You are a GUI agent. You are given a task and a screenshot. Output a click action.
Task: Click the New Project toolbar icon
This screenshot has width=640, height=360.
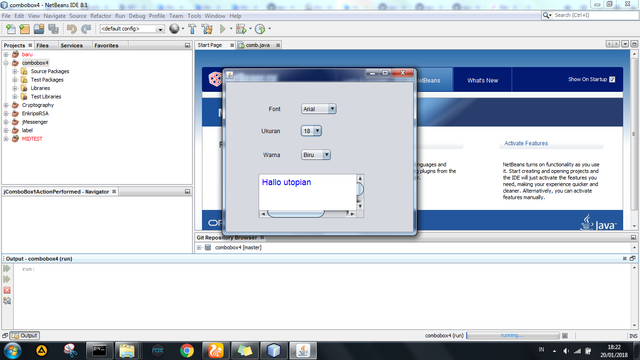(x=24, y=29)
